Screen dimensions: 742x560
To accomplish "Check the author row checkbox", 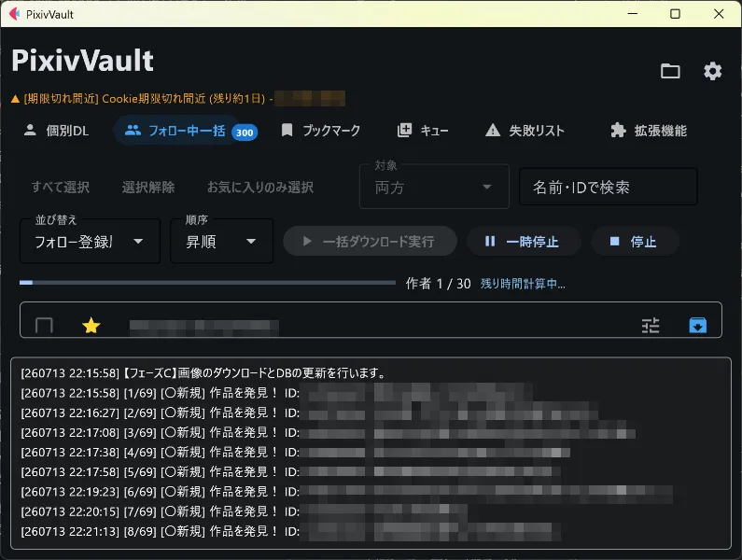I will [x=44, y=326].
